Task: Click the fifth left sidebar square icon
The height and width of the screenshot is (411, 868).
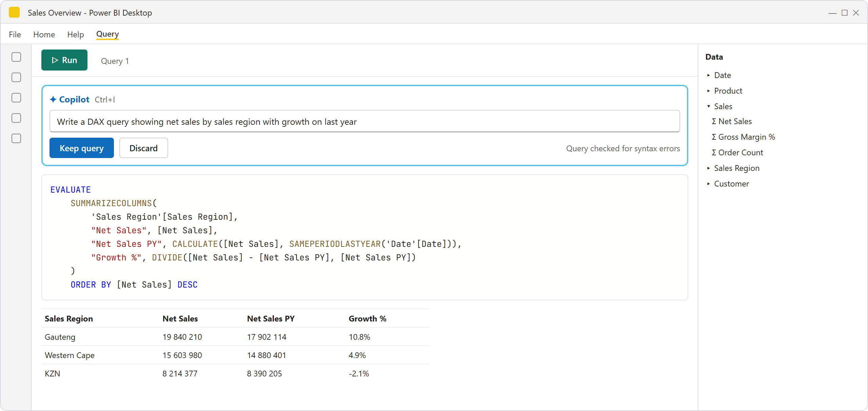Action: tap(16, 138)
